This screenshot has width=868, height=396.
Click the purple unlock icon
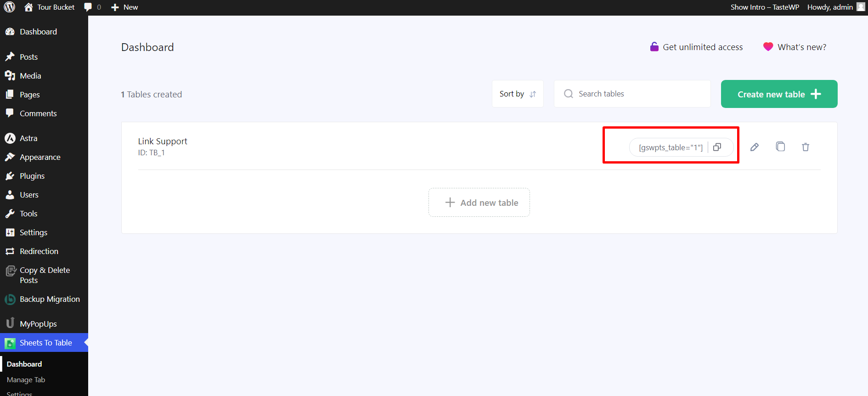coord(654,46)
